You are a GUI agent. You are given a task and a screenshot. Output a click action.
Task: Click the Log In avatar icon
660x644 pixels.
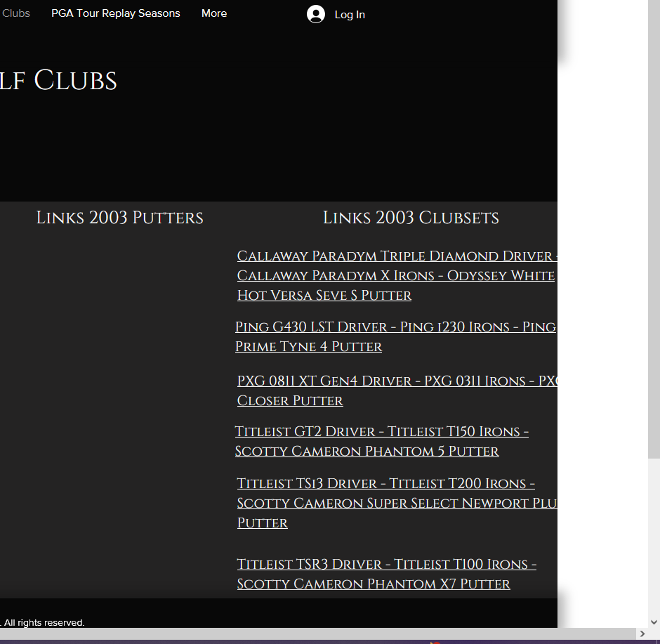(x=316, y=14)
